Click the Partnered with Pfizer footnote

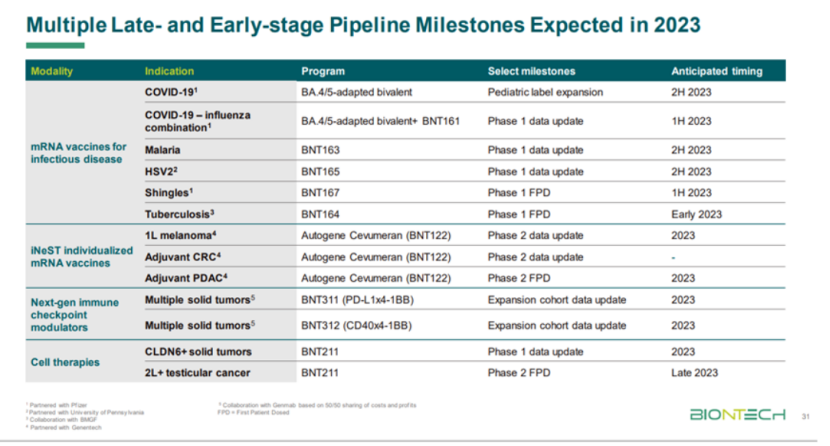[57, 405]
